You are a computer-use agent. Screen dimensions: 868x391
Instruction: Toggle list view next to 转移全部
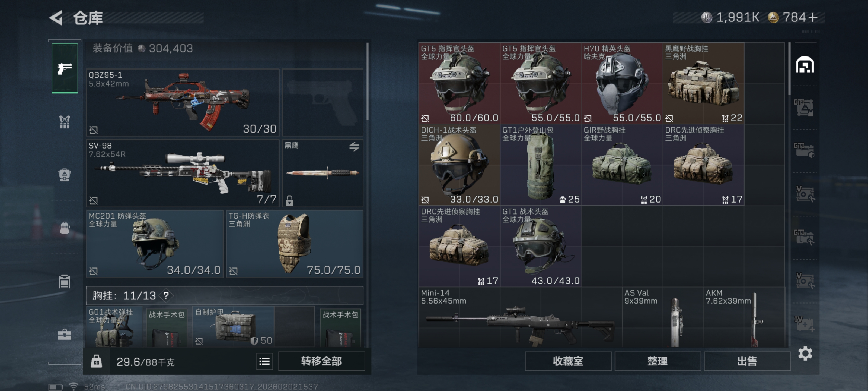[264, 362]
